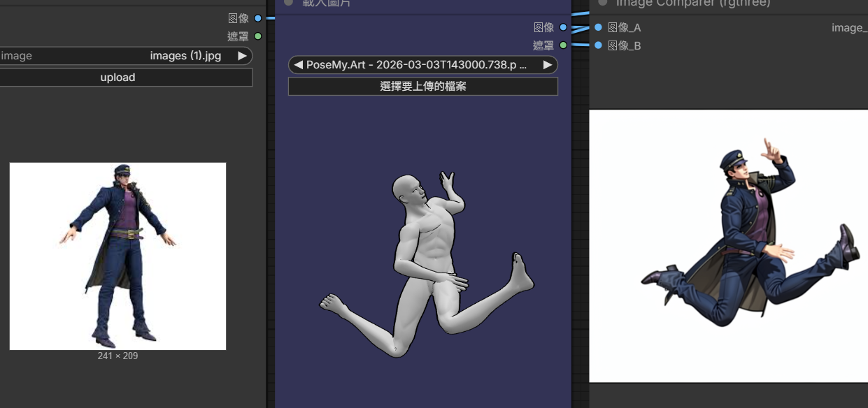Open the PoseMy.Art file selector combo
Screen dimensions: 868x408
click(x=423, y=65)
